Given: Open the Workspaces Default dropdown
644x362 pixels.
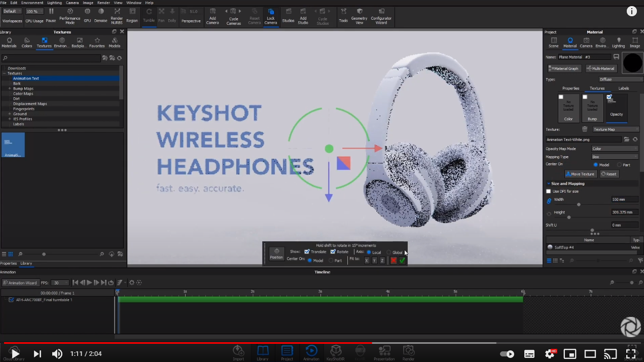Looking at the screenshot, I should click(12, 11).
